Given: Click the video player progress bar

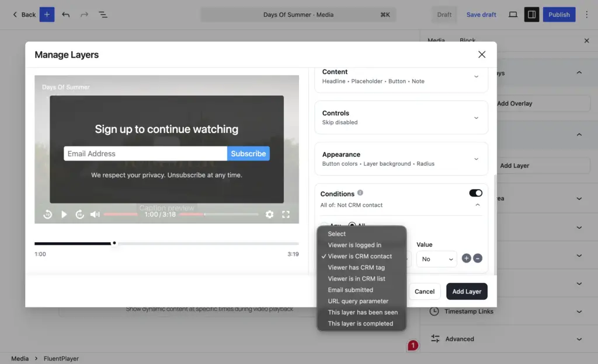Looking at the screenshot, I should click(x=219, y=214).
